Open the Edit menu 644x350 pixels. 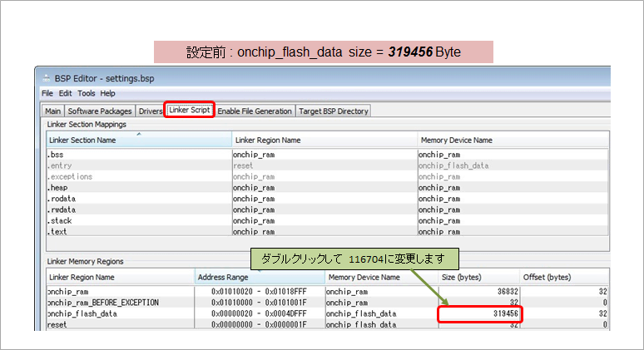coord(65,93)
